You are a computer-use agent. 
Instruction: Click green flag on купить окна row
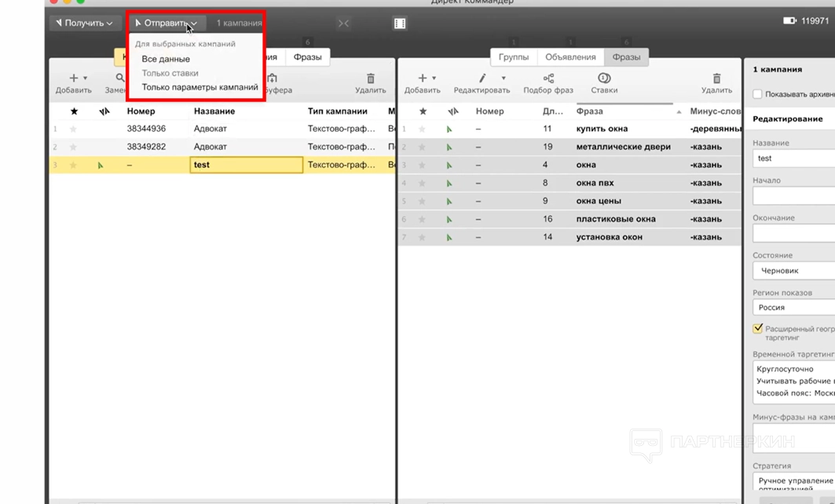[x=449, y=130]
